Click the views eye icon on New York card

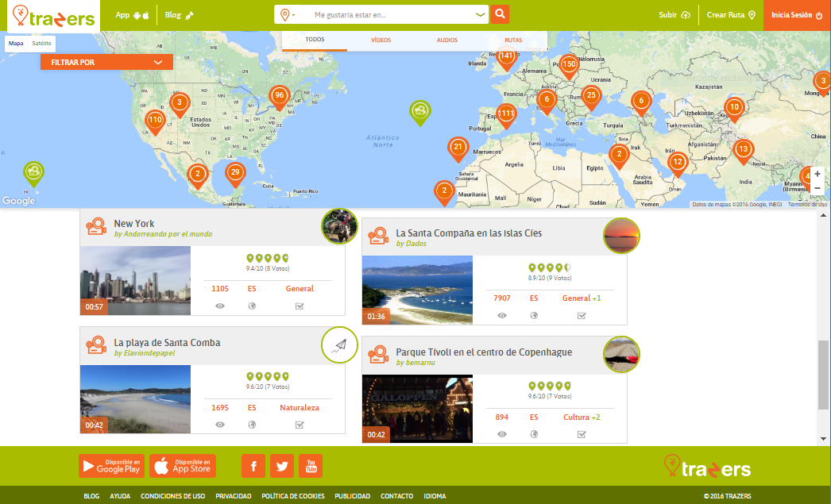pos(220,306)
